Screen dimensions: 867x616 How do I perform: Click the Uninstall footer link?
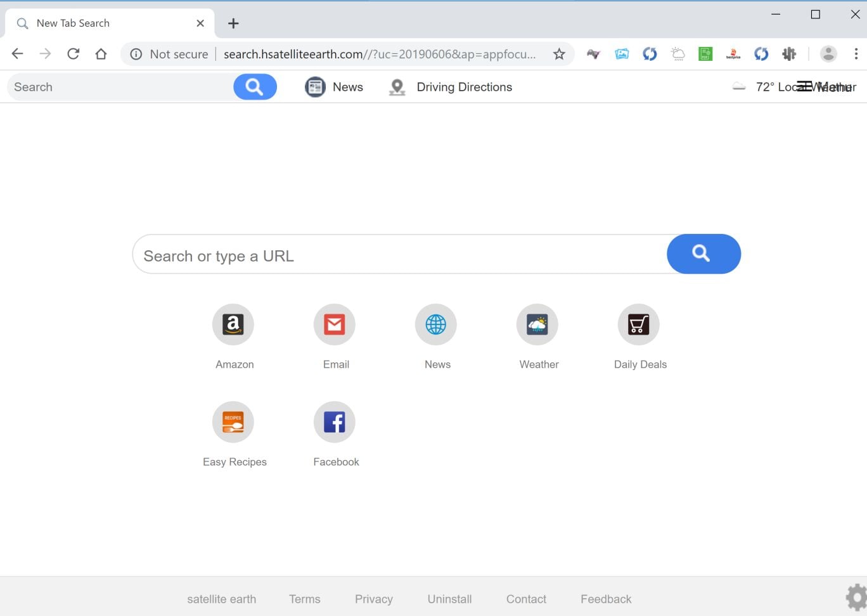450,599
